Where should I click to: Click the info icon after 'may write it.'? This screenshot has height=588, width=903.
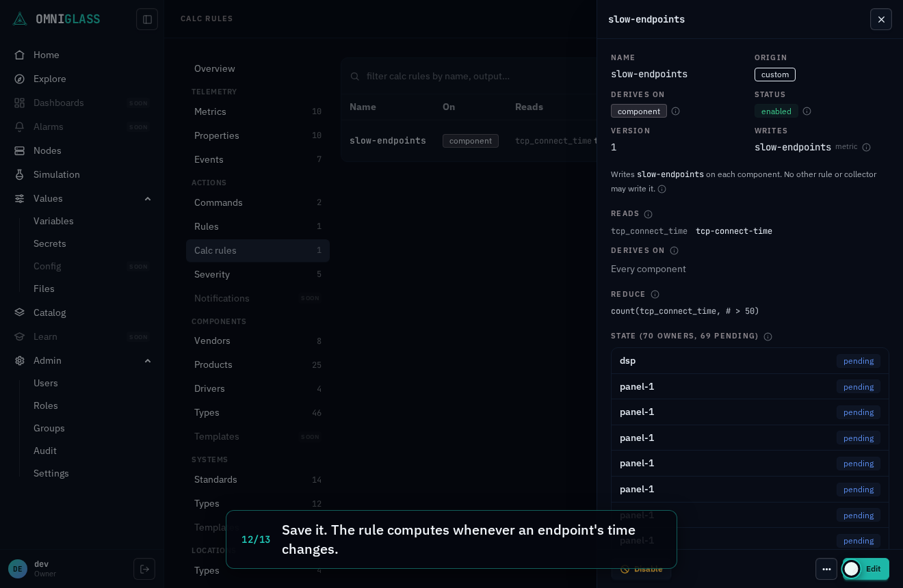pos(662,189)
